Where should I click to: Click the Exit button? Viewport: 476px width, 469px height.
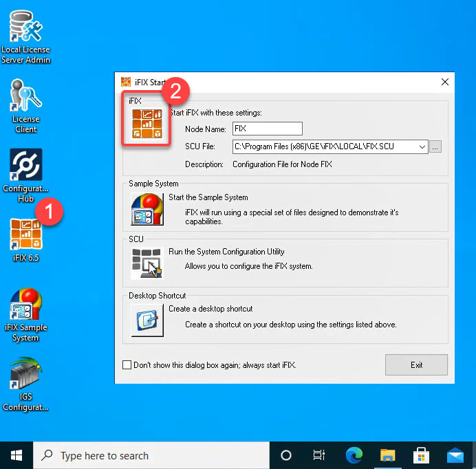(417, 365)
